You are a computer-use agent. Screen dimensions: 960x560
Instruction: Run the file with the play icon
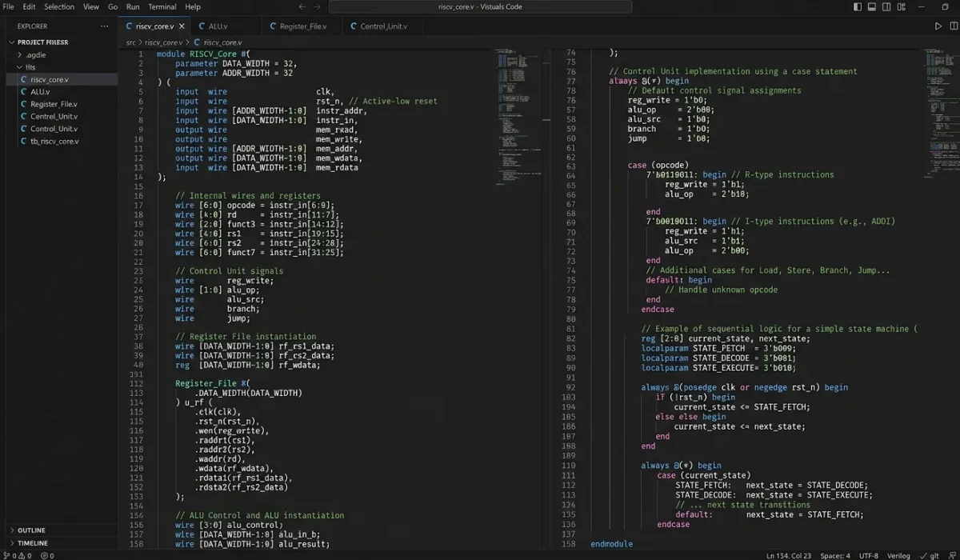[938, 26]
